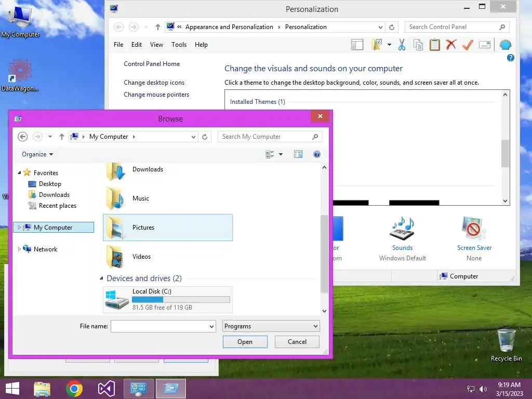Click the blue globe icon in Personalization toolbar
This screenshot has width=532, height=399.
coord(505,45)
